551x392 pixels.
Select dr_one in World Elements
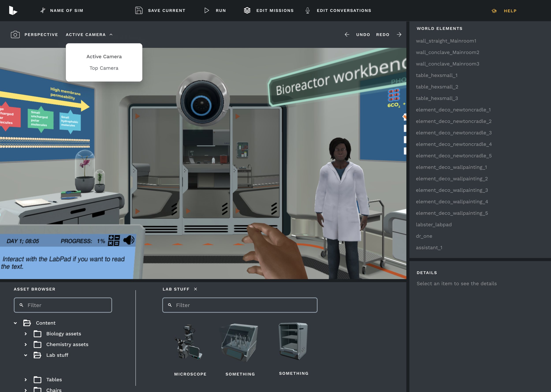pyautogui.click(x=424, y=236)
